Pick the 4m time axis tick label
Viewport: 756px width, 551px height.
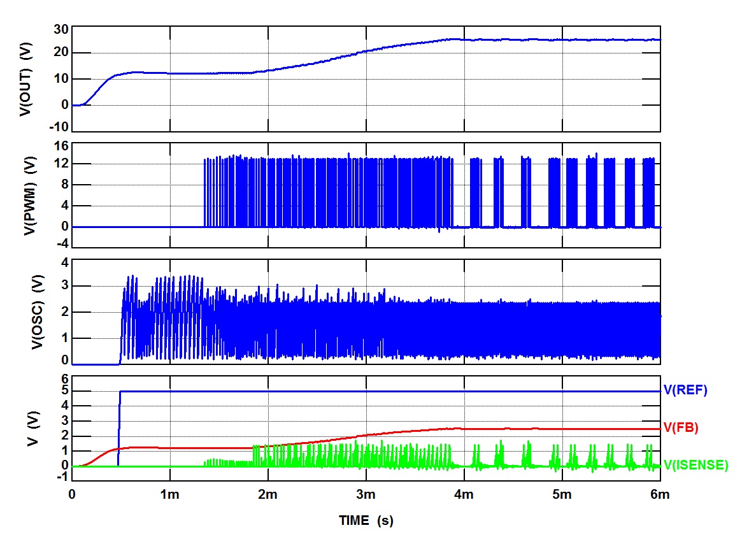(464, 494)
